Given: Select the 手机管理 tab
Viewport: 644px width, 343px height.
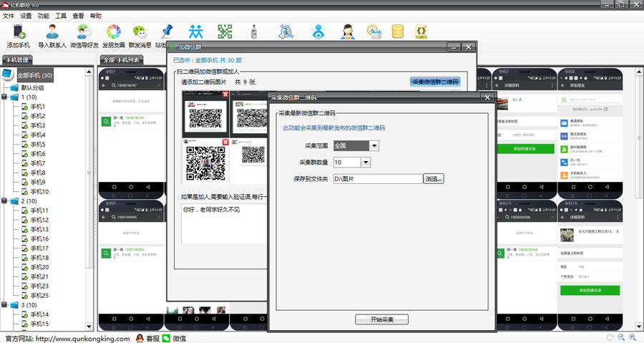Looking at the screenshot, I should tap(17, 60).
